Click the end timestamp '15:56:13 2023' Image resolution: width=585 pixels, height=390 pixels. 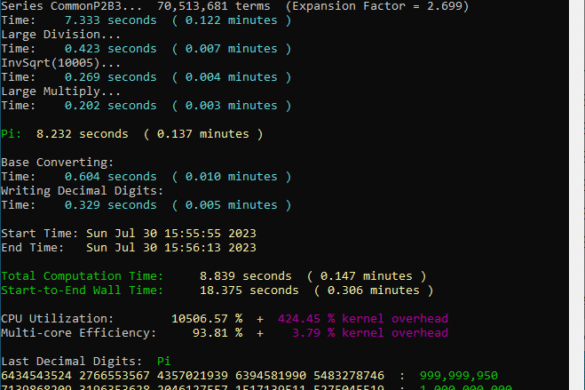tap(210, 248)
